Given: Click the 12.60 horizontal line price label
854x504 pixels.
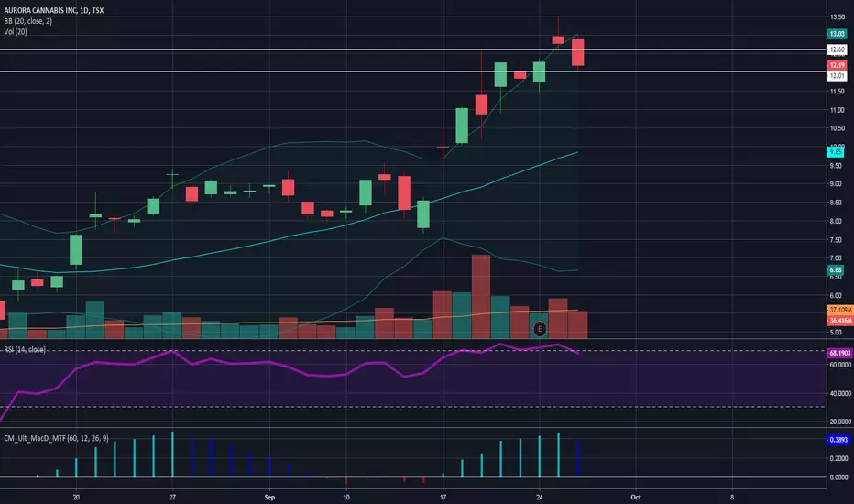Looking at the screenshot, I should tap(837, 49).
